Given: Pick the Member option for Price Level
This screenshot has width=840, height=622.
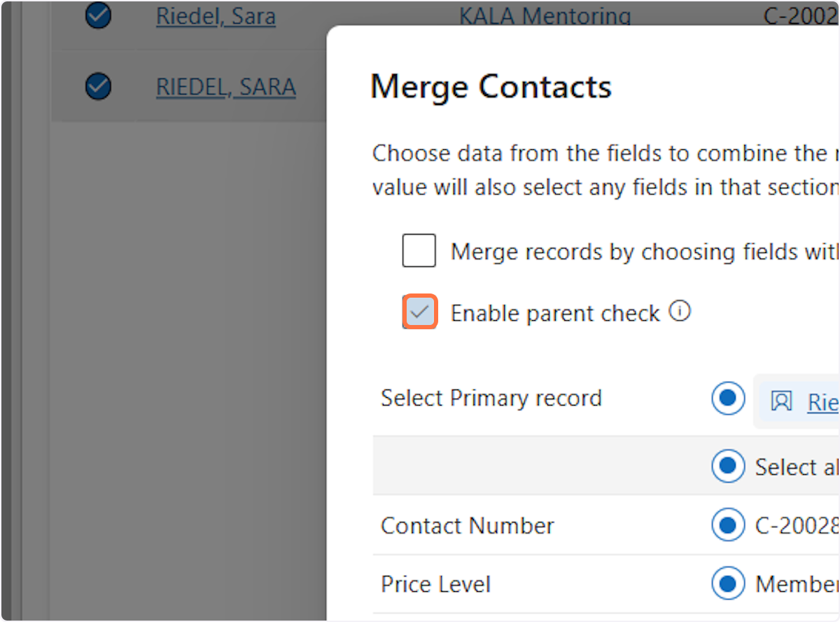Looking at the screenshot, I should pyautogui.click(x=728, y=583).
